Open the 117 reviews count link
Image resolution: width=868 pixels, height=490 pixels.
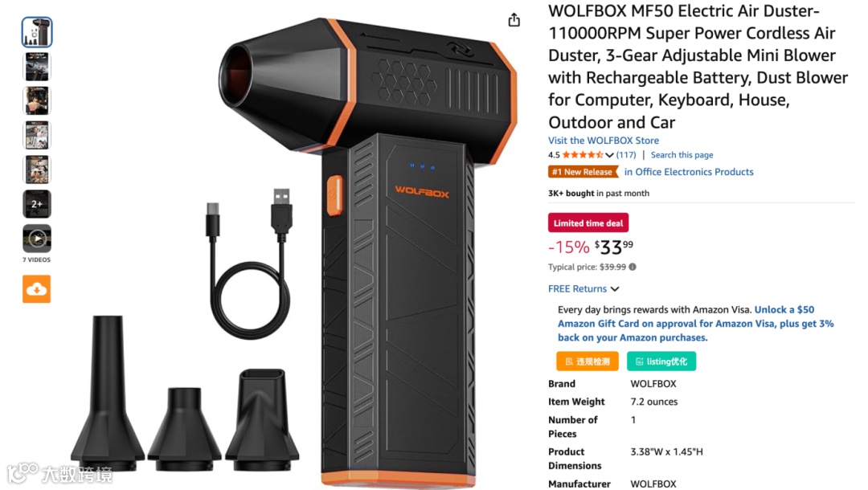tap(626, 155)
